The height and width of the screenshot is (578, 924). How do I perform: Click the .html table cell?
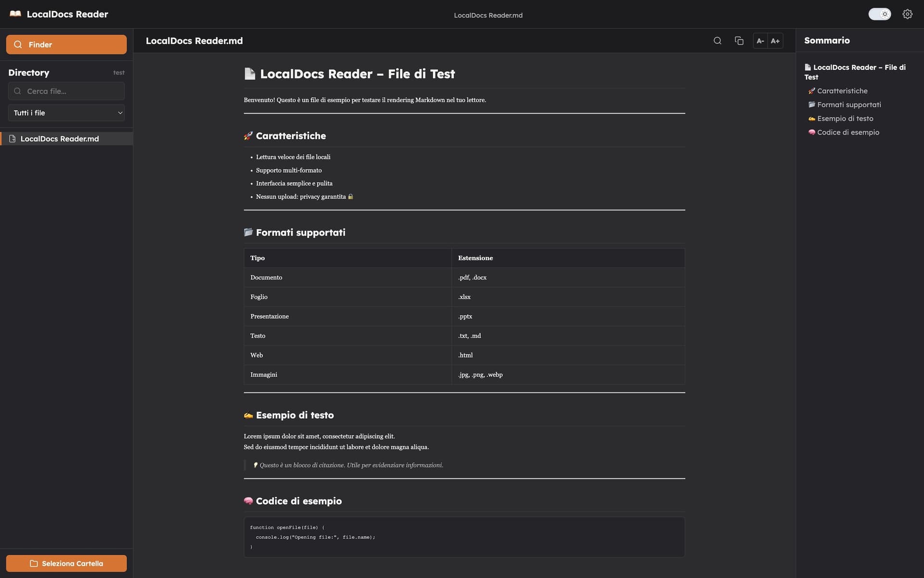pos(568,355)
